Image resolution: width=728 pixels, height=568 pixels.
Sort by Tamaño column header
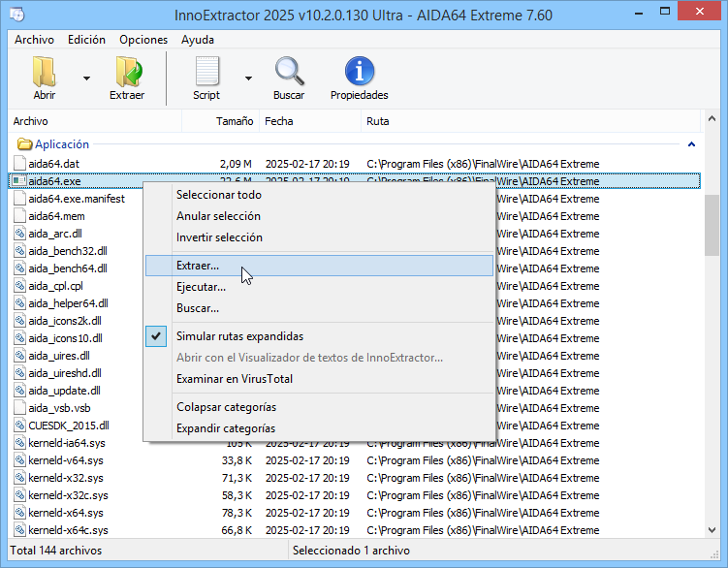(221, 121)
